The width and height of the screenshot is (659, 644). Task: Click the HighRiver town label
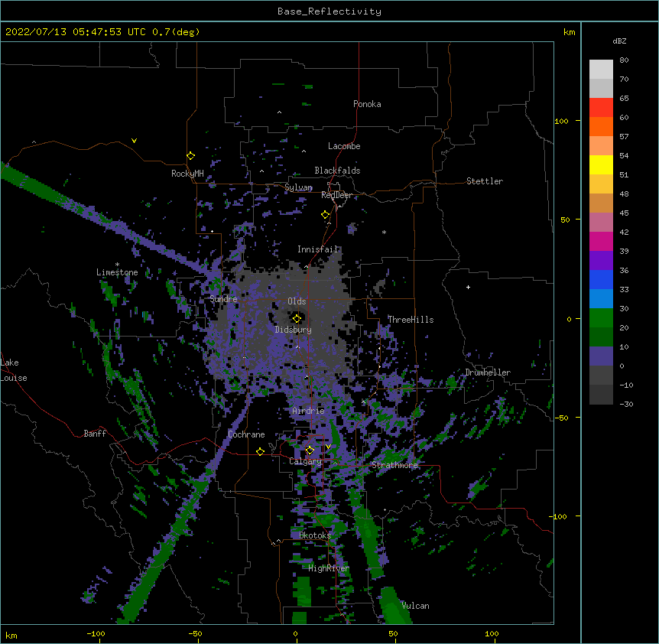[329, 568]
